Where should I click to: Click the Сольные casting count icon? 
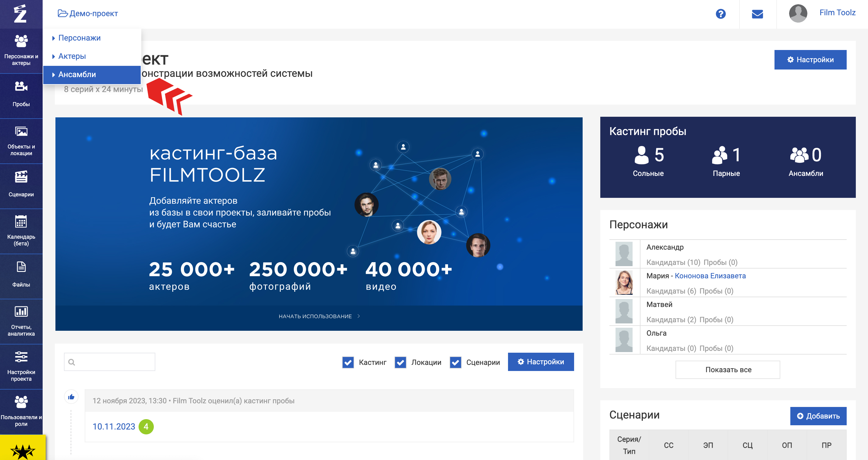(641, 155)
